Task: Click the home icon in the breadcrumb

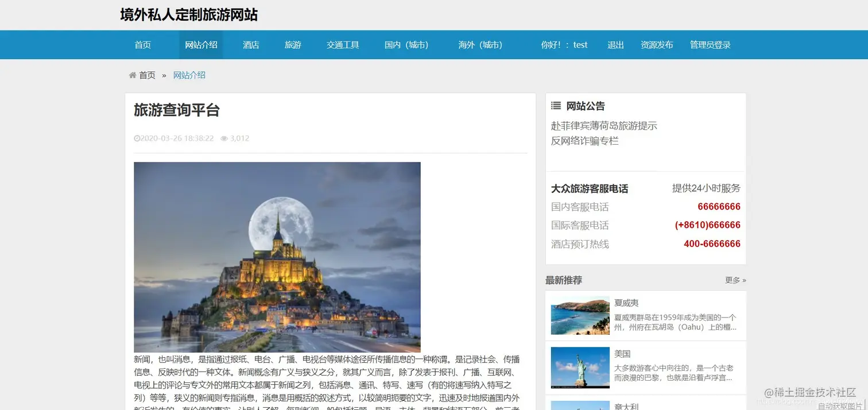Action: click(133, 75)
